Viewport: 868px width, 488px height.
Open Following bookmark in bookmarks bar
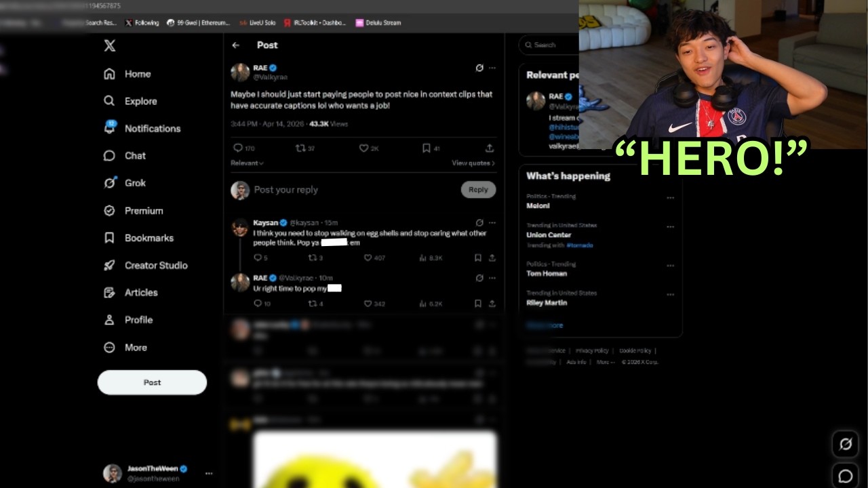tap(142, 22)
